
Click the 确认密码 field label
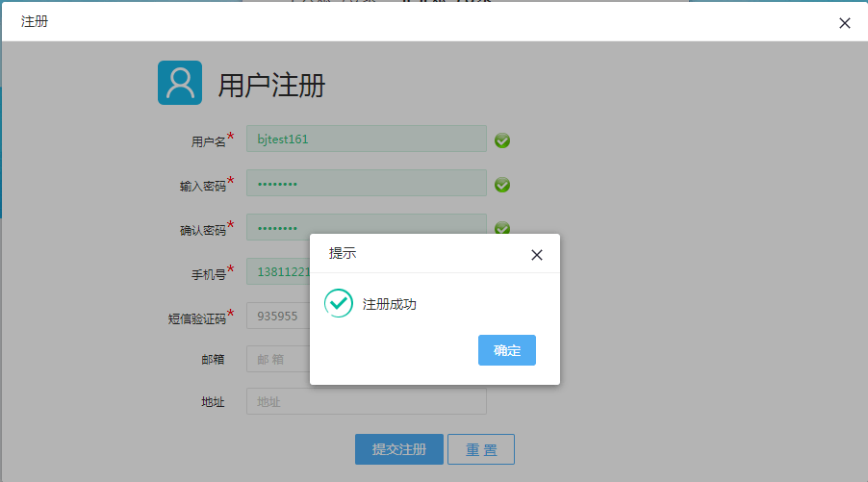(x=203, y=230)
